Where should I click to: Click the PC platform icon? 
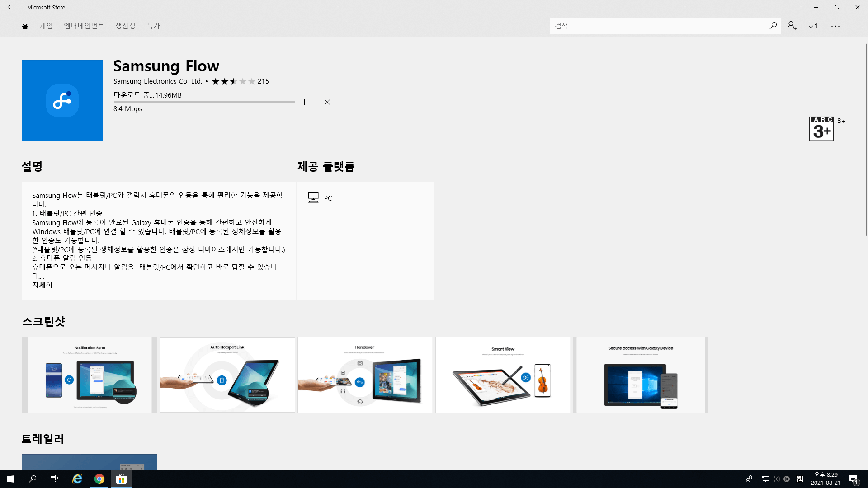tap(313, 198)
